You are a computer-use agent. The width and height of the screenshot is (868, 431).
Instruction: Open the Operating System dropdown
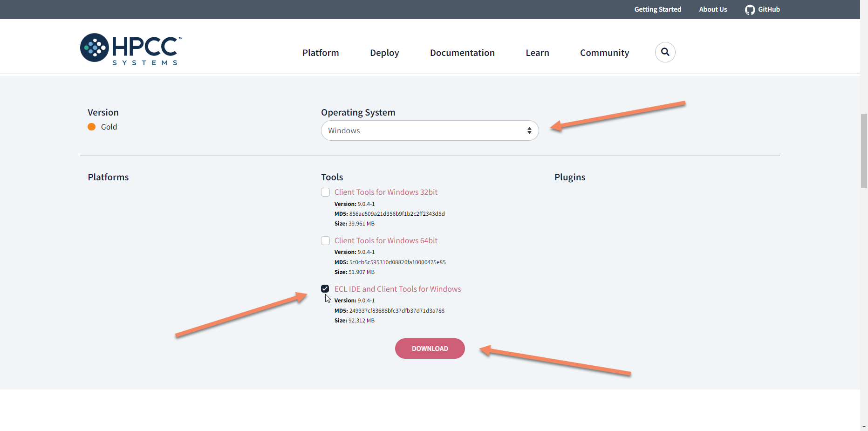click(429, 130)
